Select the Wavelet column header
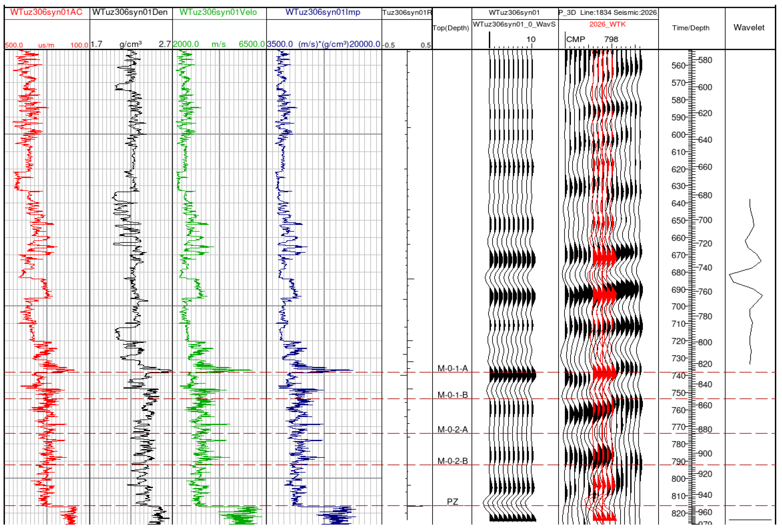Screen dimensions: 782x532 (x=749, y=28)
